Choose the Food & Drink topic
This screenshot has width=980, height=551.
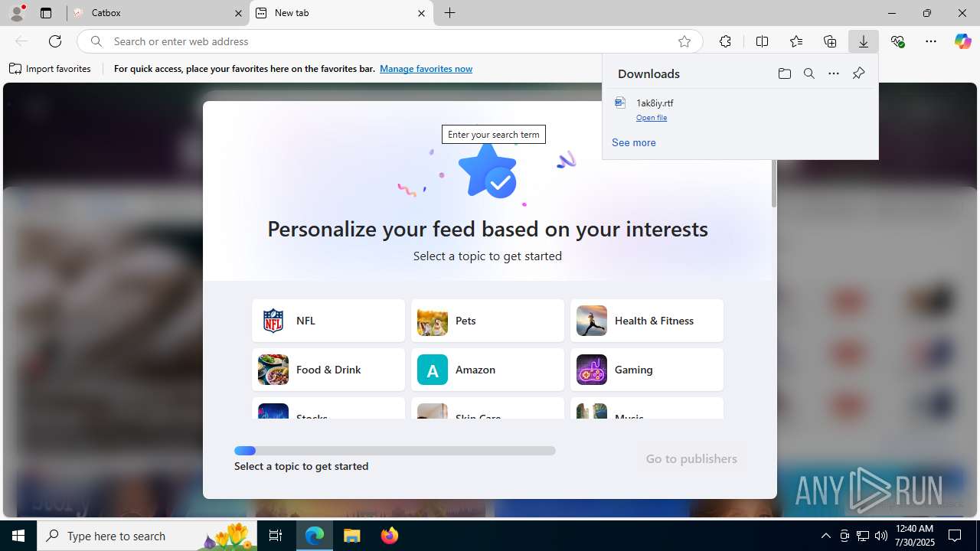point(328,370)
